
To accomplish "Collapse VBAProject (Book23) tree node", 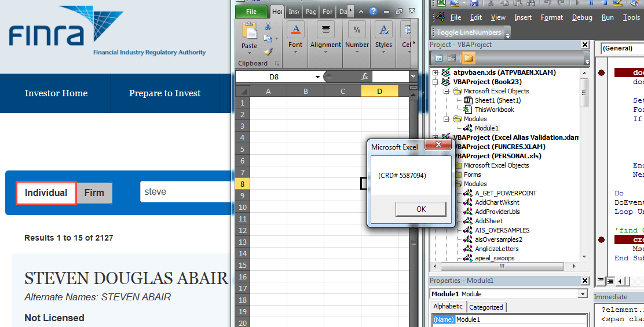I will coord(435,82).
